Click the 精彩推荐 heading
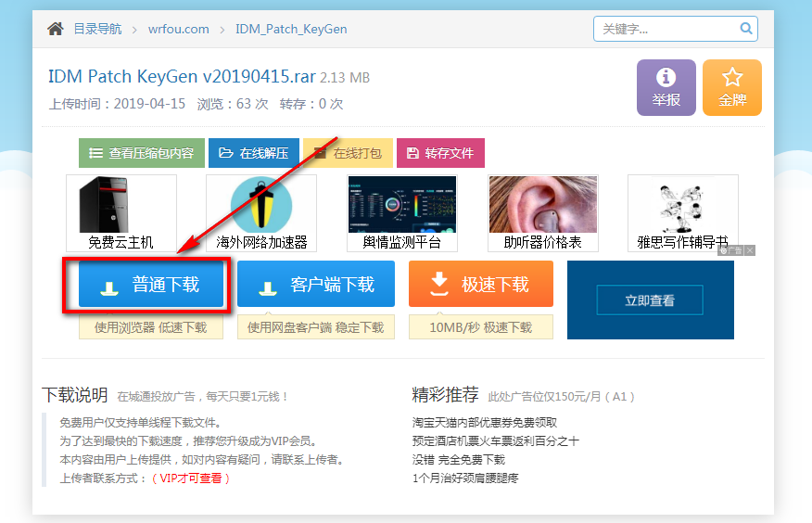 click(x=445, y=395)
